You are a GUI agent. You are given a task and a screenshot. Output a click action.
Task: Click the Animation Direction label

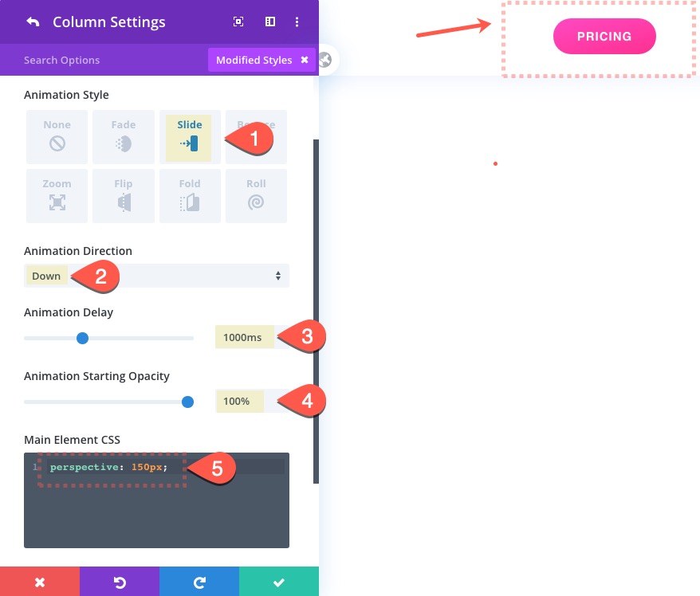point(78,251)
